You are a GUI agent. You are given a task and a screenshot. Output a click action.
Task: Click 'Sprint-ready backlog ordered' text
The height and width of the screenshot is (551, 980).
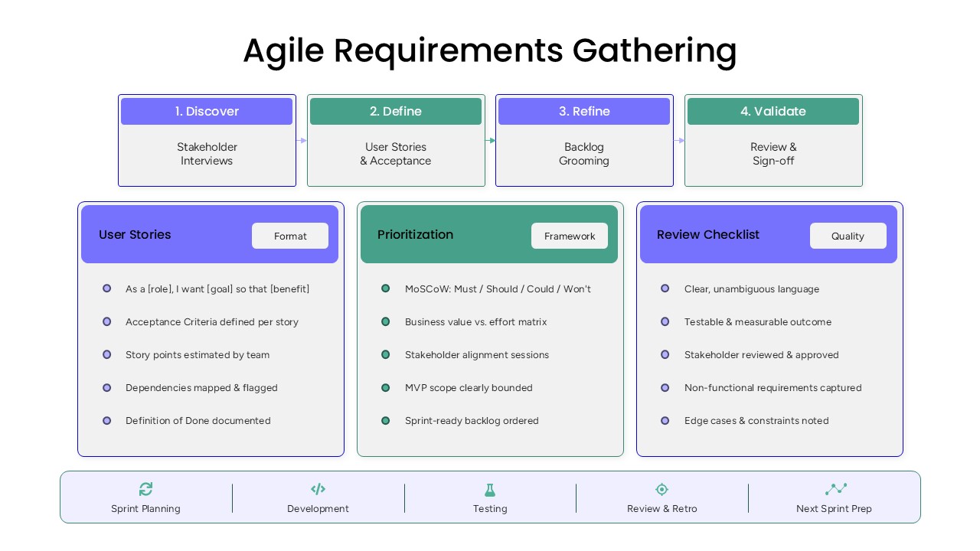[x=472, y=421]
